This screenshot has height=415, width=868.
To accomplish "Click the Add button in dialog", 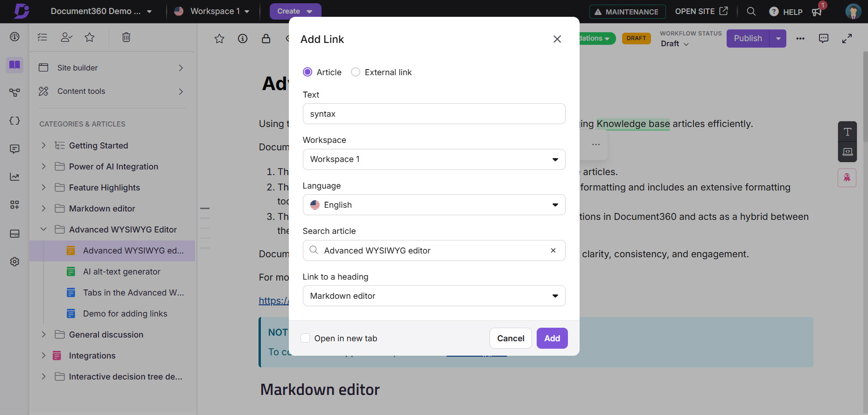I will 552,338.
